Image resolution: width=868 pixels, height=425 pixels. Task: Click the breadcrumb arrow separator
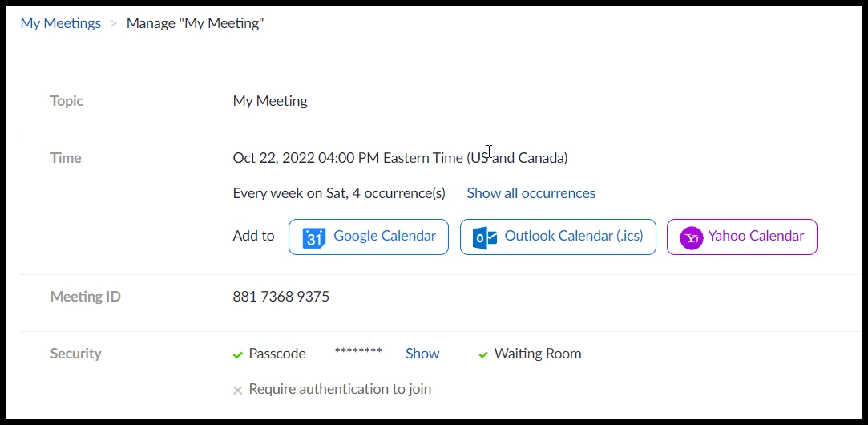coord(114,23)
